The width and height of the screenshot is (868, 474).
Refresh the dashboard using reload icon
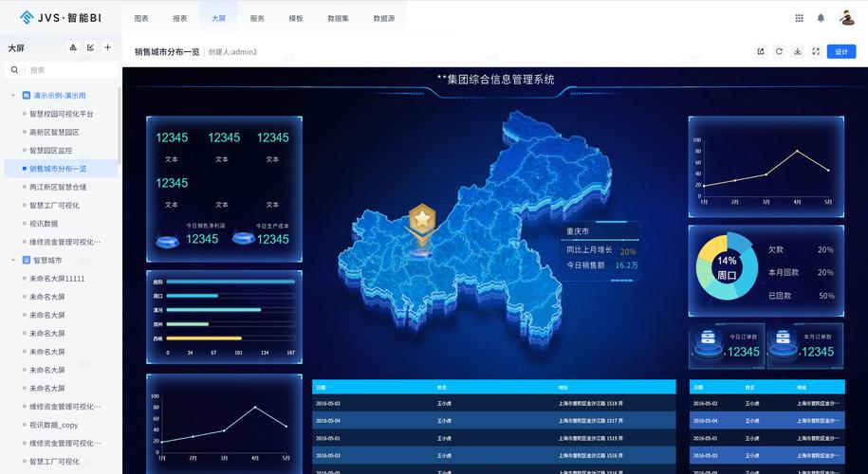[779, 52]
